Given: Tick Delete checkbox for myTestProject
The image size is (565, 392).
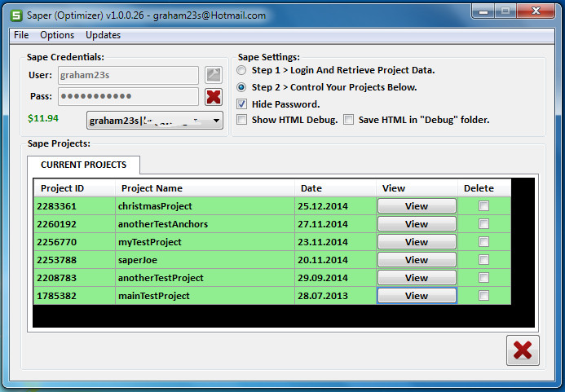Looking at the screenshot, I should pyautogui.click(x=483, y=242).
